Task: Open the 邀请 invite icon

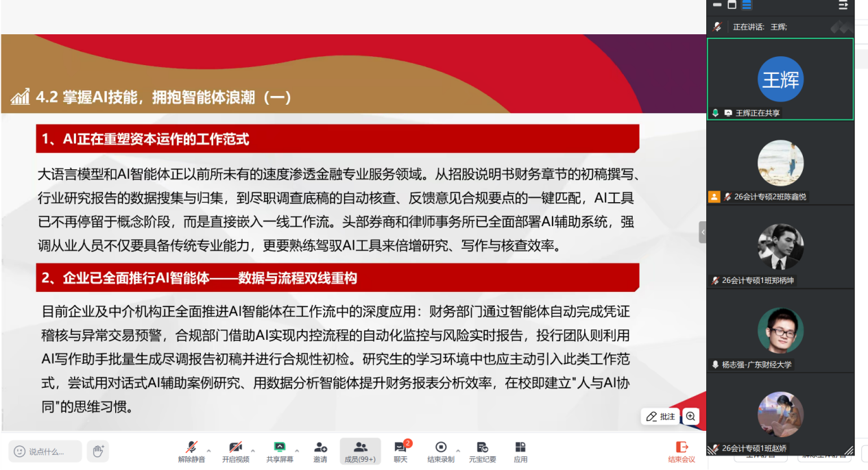Action: [x=320, y=451]
